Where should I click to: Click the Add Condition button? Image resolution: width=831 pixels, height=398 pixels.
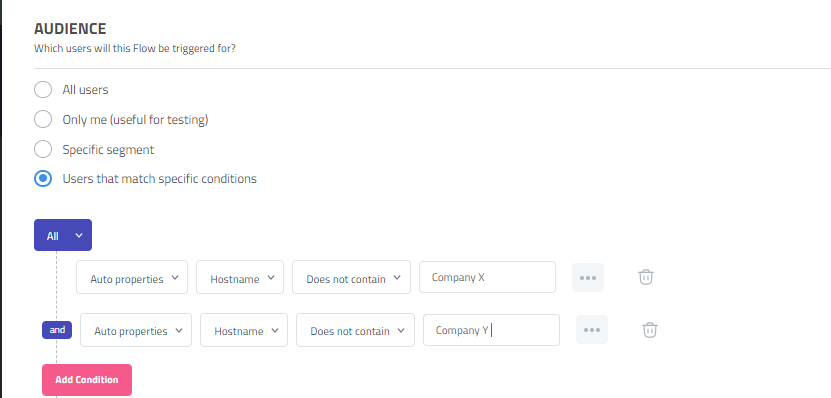pyautogui.click(x=87, y=379)
